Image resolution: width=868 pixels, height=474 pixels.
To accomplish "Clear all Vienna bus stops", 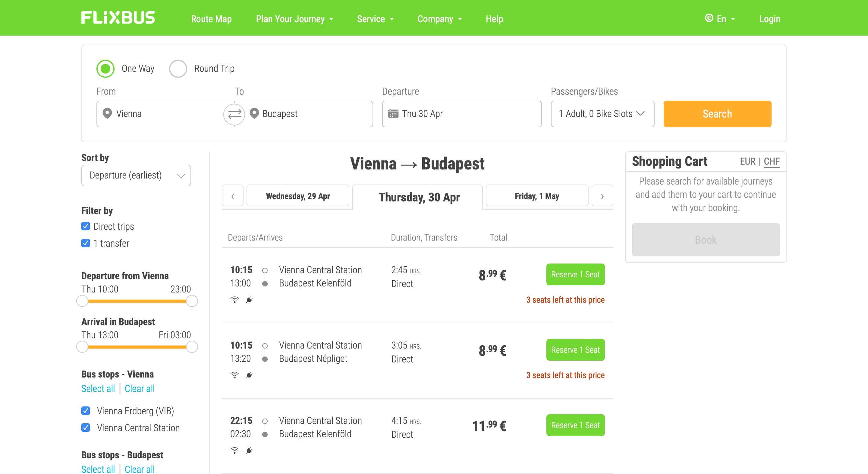I will (x=140, y=389).
